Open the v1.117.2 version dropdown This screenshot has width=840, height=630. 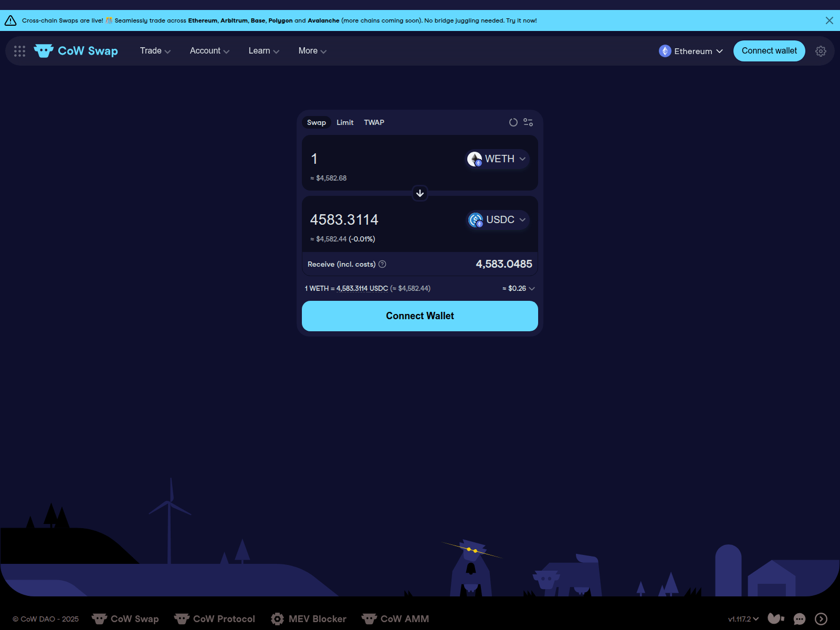point(743,619)
